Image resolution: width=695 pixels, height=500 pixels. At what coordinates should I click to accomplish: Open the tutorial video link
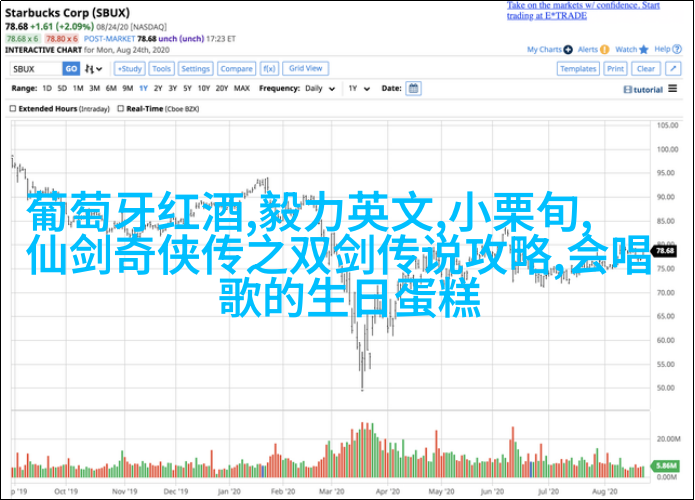tap(643, 90)
